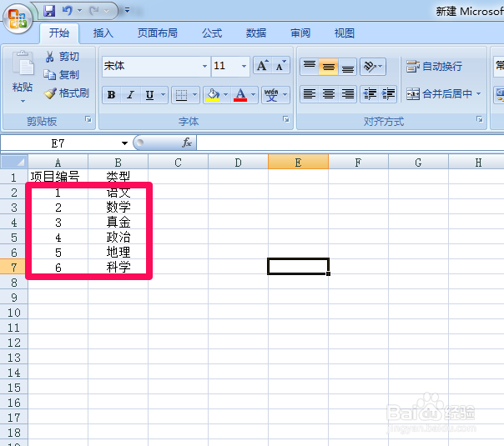Apply red font color A
The width and height of the screenshot is (504, 446).
click(240, 95)
